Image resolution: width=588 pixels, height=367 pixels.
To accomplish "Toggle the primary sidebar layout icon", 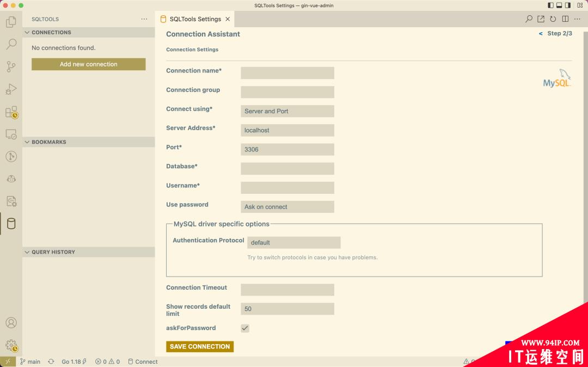I will tap(550, 5).
